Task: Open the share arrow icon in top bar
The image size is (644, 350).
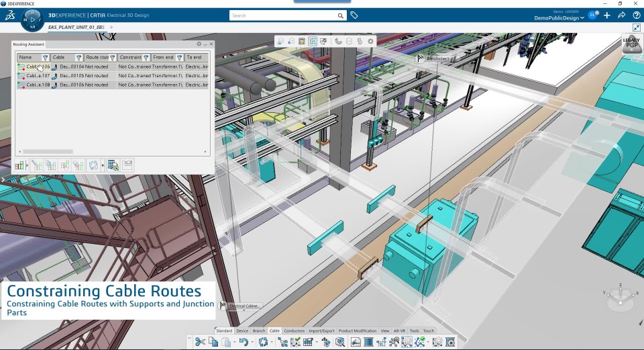Action: (621, 15)
